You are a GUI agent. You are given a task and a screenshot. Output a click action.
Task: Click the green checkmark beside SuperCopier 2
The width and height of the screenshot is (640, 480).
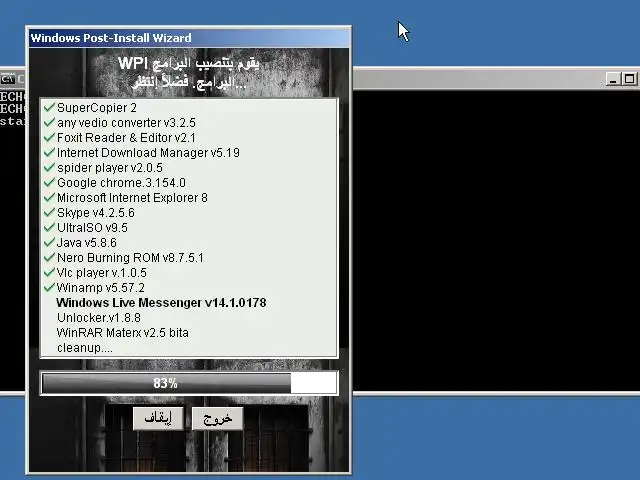point(49,107)
